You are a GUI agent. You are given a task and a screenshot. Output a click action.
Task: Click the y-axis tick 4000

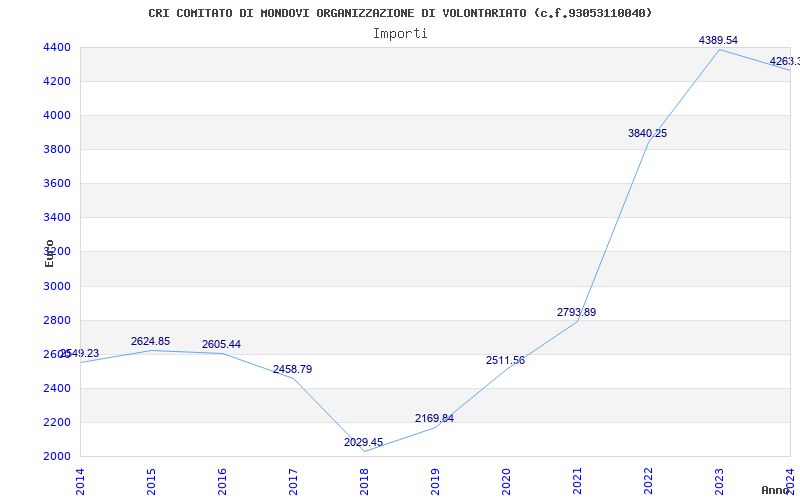[x=57, y=116]
